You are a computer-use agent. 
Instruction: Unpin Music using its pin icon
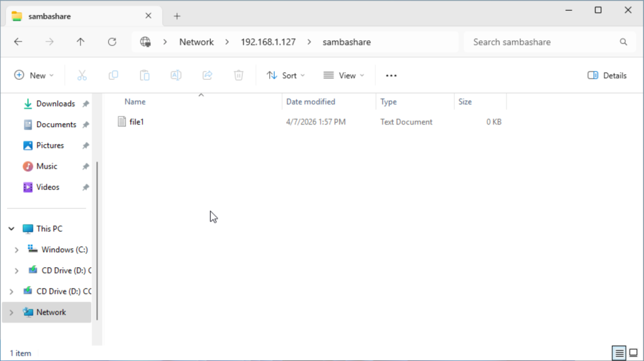[86, 167]
